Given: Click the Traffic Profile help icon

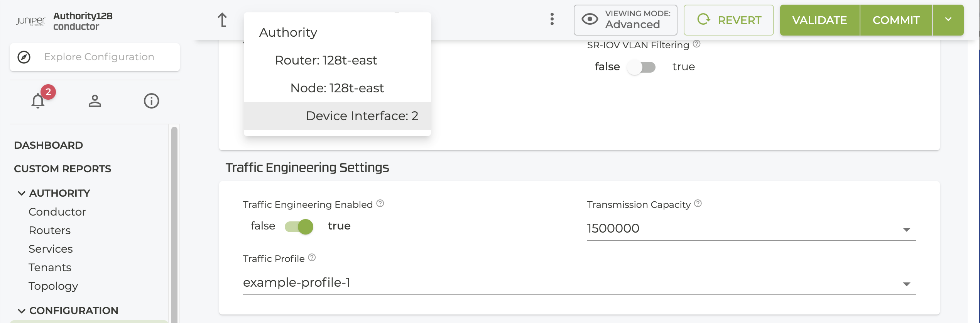Looking at the screenshot, I should [312, 257].
